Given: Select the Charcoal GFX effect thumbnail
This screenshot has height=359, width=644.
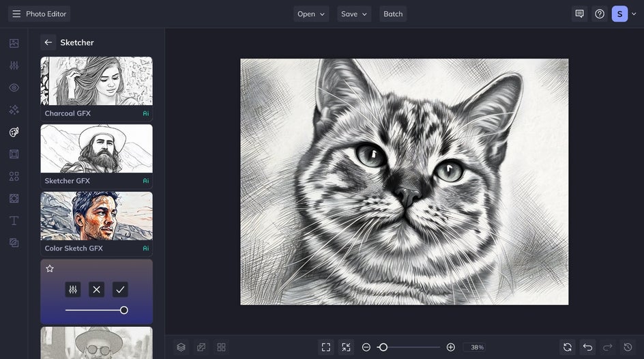Looking at the screenshot, I should pyautogui.click(x=96, y=81).
